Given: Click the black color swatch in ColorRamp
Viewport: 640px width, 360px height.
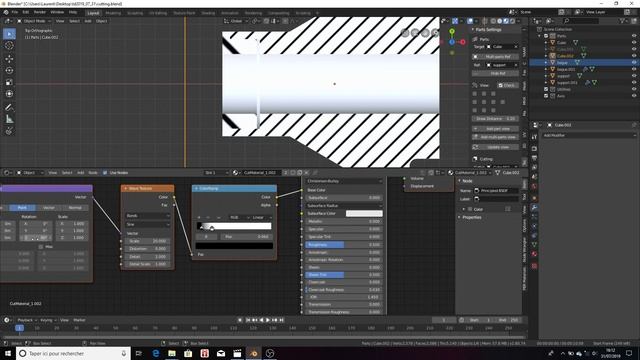Looking at the screenshot, I should click(234, 246).
